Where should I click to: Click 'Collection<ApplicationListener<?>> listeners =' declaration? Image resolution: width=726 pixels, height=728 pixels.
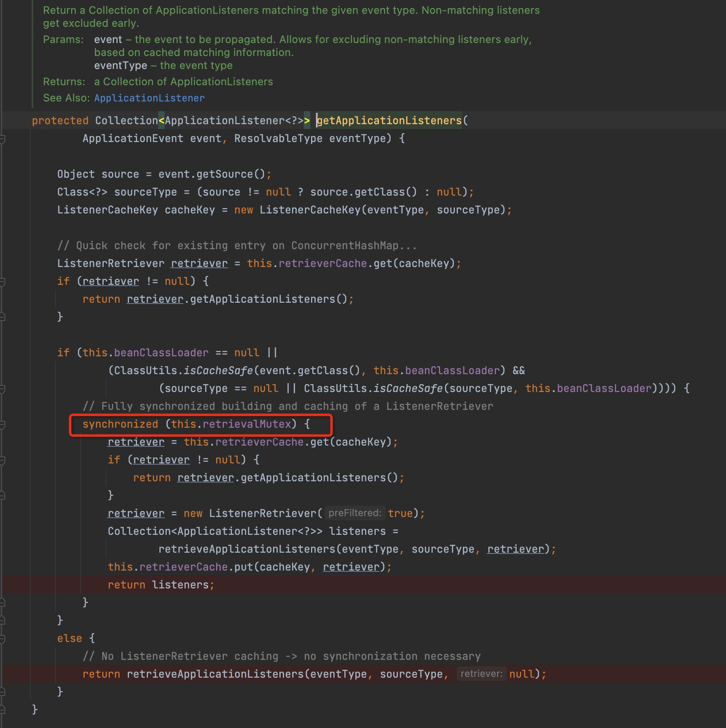point(253,531)
